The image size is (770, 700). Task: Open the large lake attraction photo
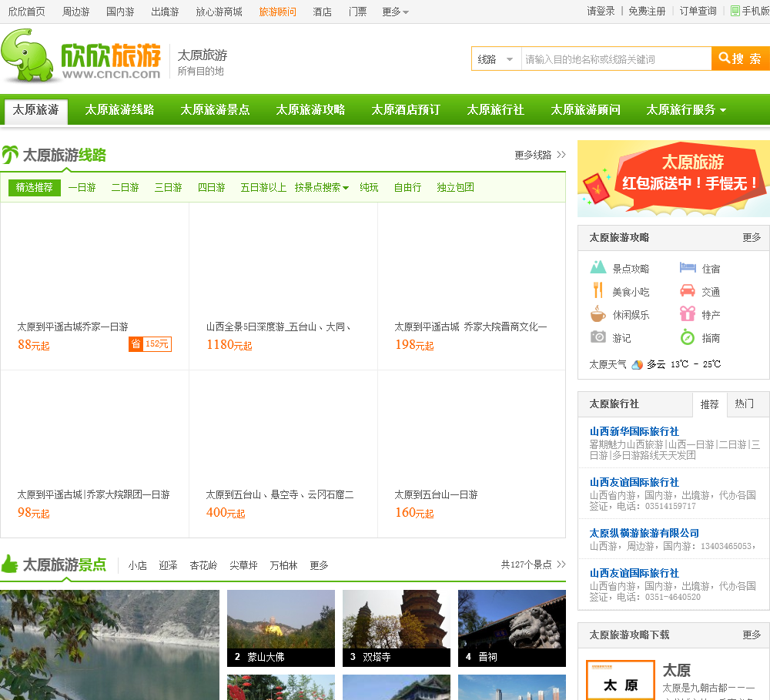109,645
